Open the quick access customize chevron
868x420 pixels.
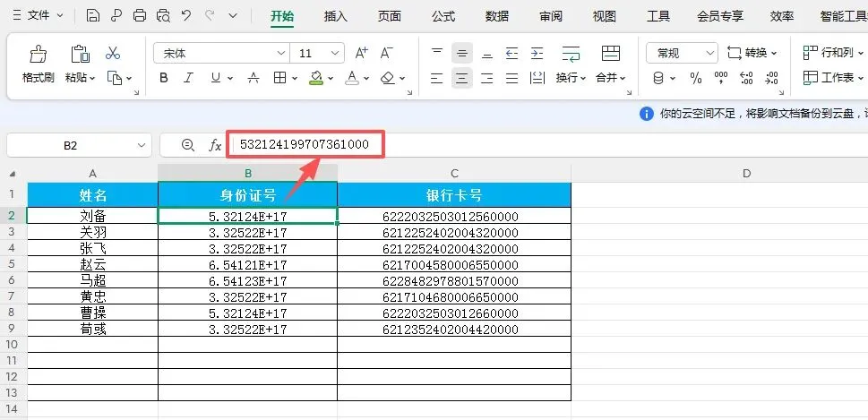pyautogui.click(x=233, y=15)
